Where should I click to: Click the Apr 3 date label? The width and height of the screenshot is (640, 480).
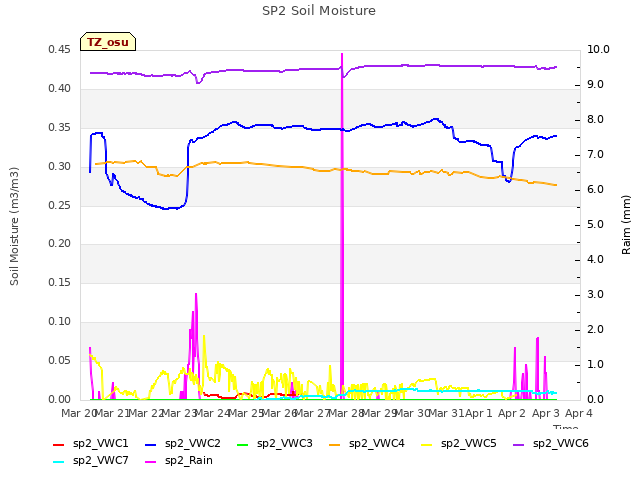(x=546, y=414)
